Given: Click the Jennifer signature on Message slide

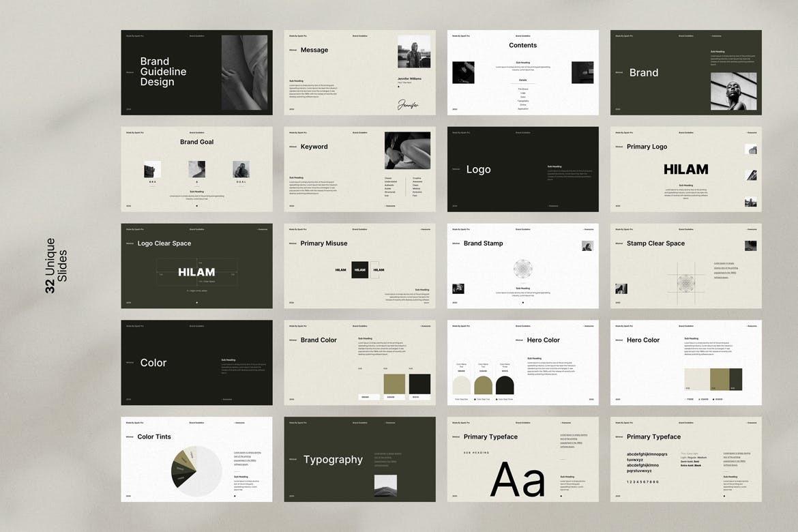Looking at the screenshot, I should coord(408,104).
